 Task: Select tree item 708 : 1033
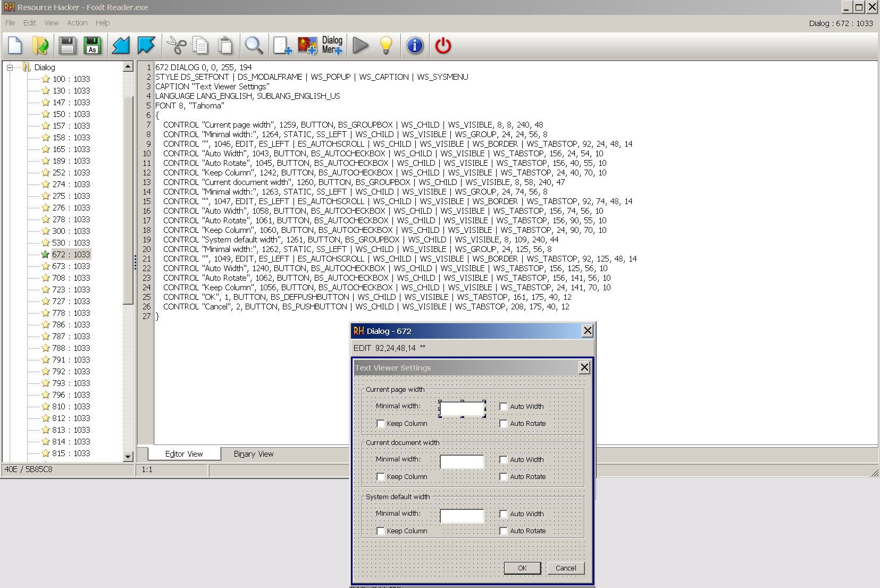(71, 278)
